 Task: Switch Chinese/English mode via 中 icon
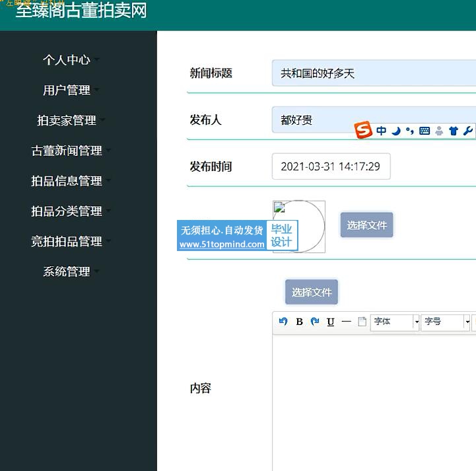point(382,131)
